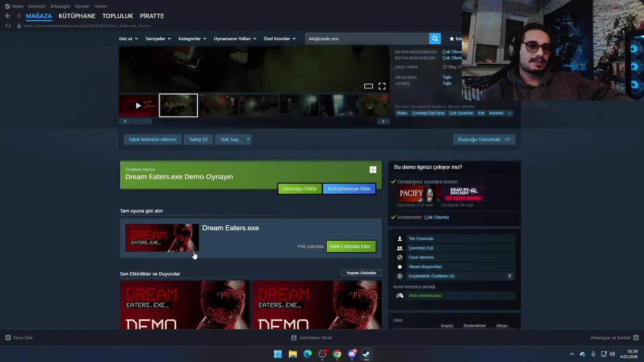Click Hepsini Görüntüle button
Screen dimensions: 644x362
click(x=361, y=273)
